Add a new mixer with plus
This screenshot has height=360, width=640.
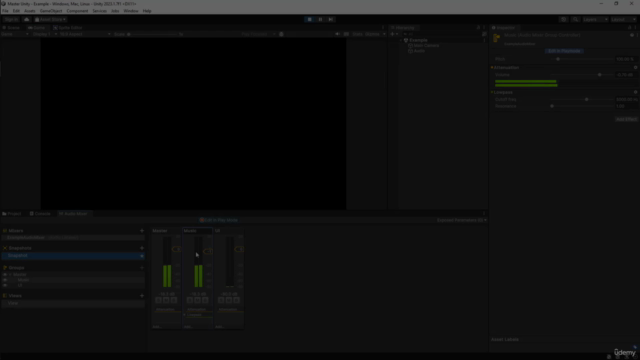(142, 231)
